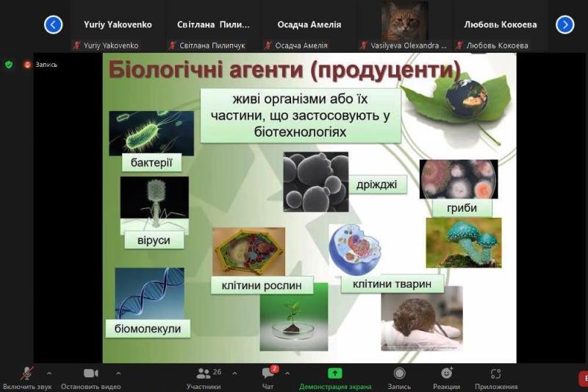Click the red leave button at toolbar edge

(x=584, y=378)
